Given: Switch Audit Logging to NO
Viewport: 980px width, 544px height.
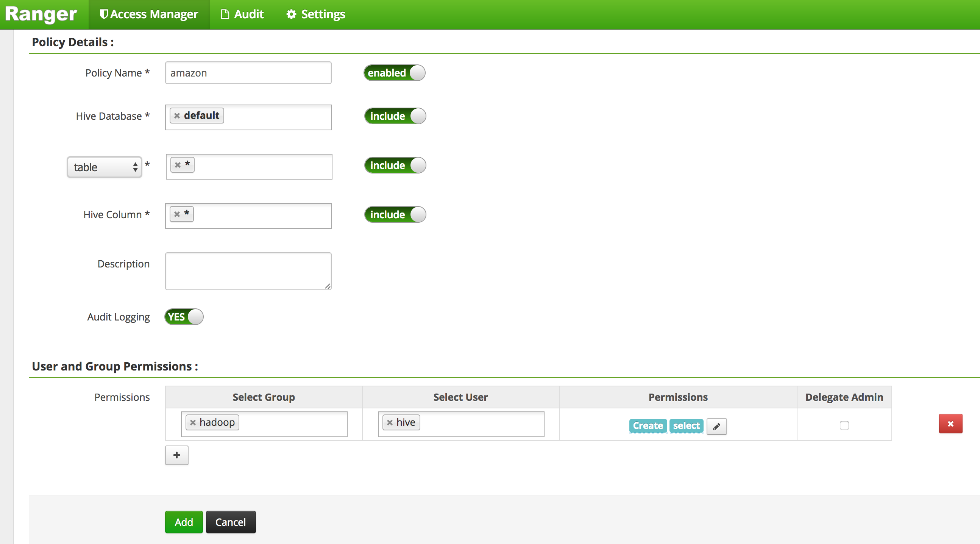Looking at the screenshot, I should 184,317.
